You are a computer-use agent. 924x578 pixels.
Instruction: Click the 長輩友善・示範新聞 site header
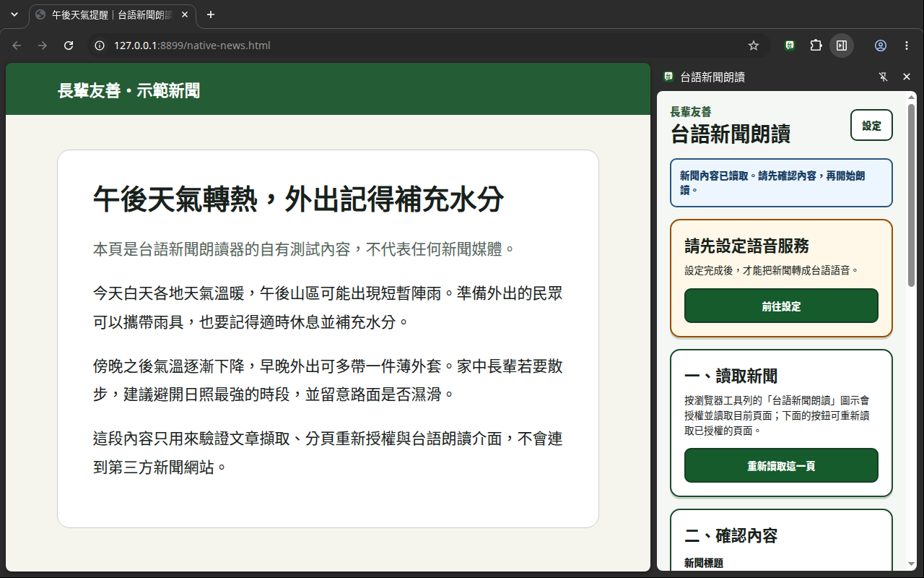click(128, 90)
